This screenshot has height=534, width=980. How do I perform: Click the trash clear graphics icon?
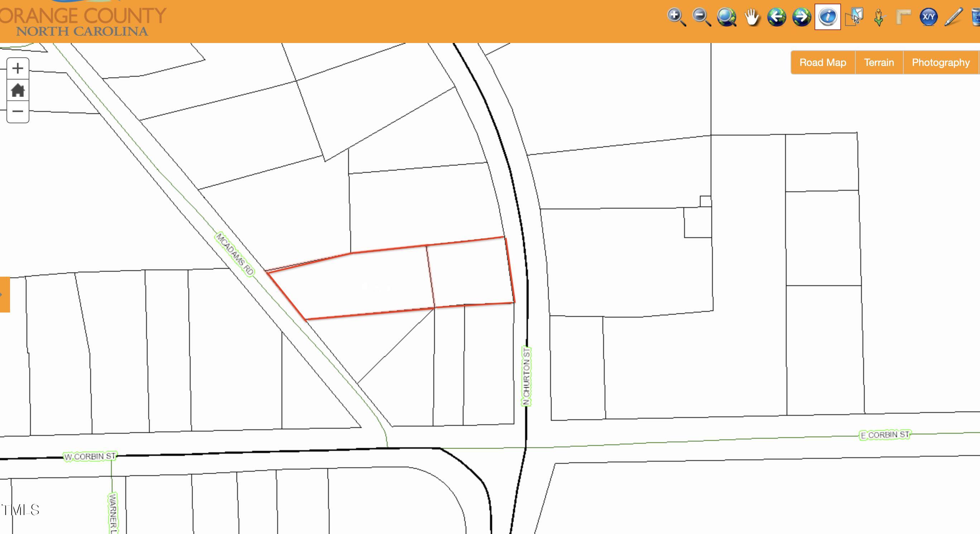(x=976, y=17)
